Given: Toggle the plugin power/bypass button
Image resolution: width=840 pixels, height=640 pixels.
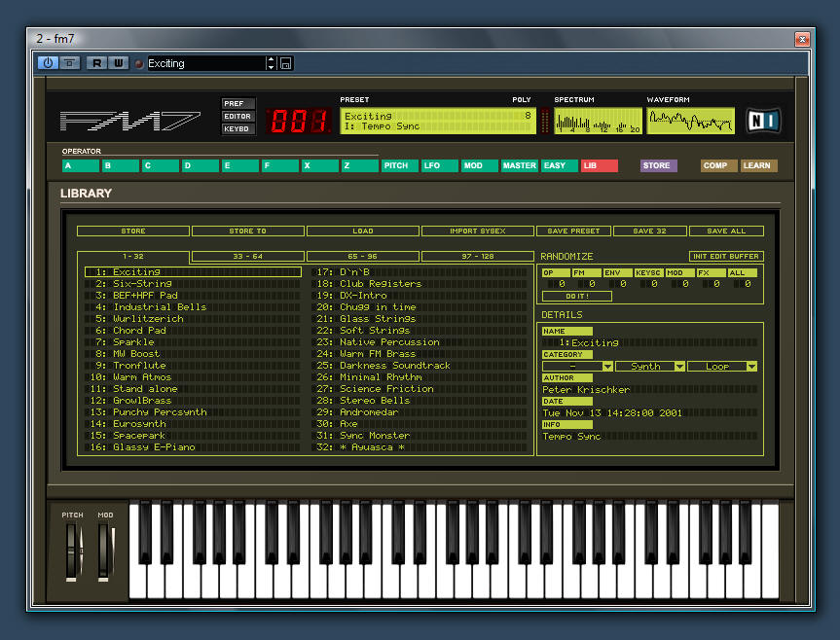Looking at the screenshot, I should (48, 63).
